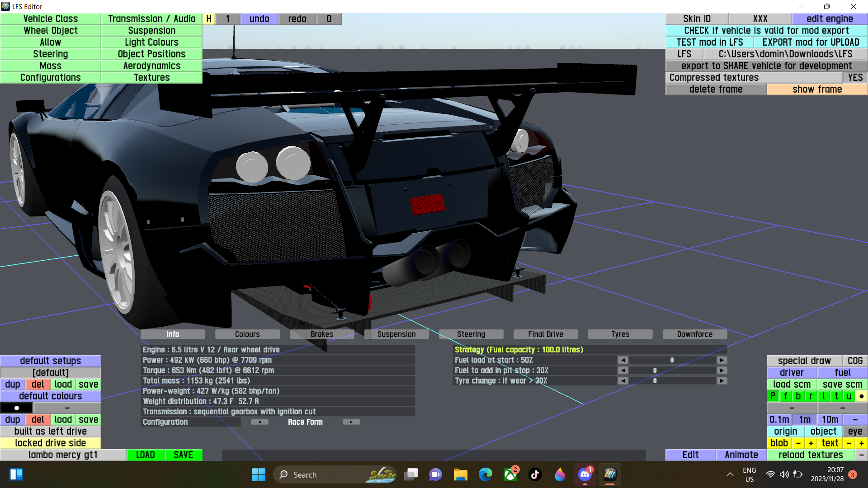Click the Fuel load at start slider
Viewport: 868px width, 488px height.
(672, 360)
